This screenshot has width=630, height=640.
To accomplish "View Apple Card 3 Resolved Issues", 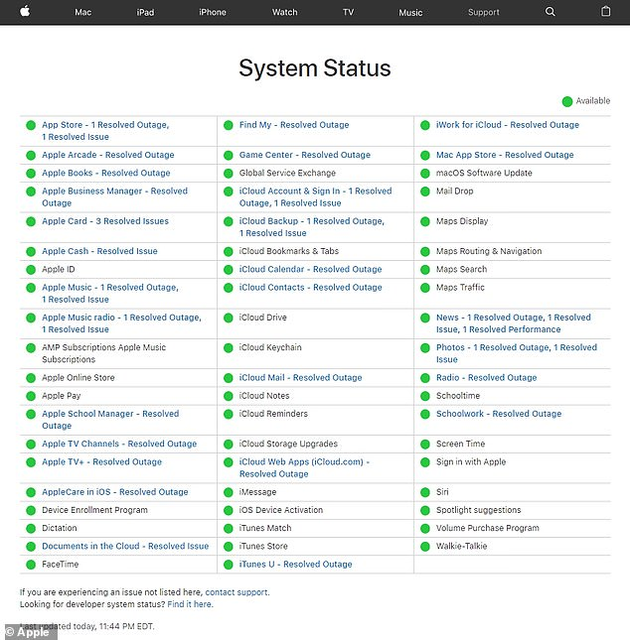I will point(105,221).
